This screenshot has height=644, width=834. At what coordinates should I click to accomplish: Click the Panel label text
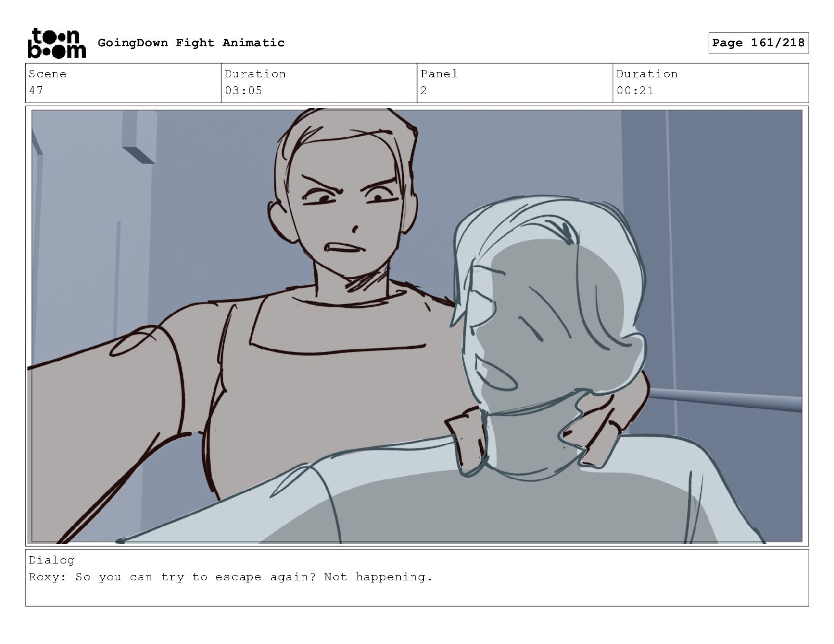[x=439, y=74]
